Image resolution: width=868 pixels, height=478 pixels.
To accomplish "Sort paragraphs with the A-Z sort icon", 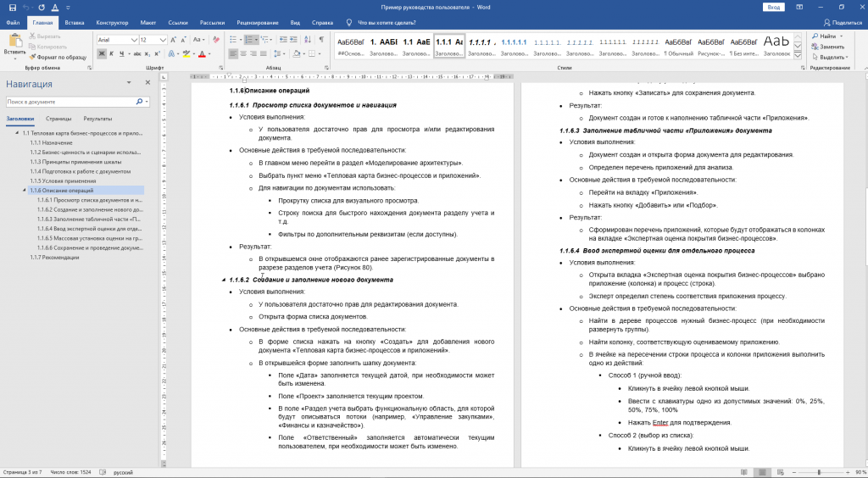I will (307, 40).
